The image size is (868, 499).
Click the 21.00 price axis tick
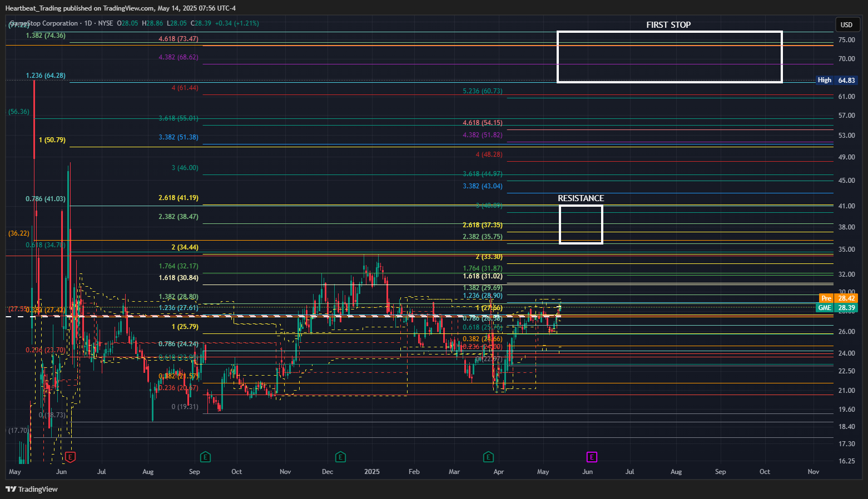tap(846, 391)
